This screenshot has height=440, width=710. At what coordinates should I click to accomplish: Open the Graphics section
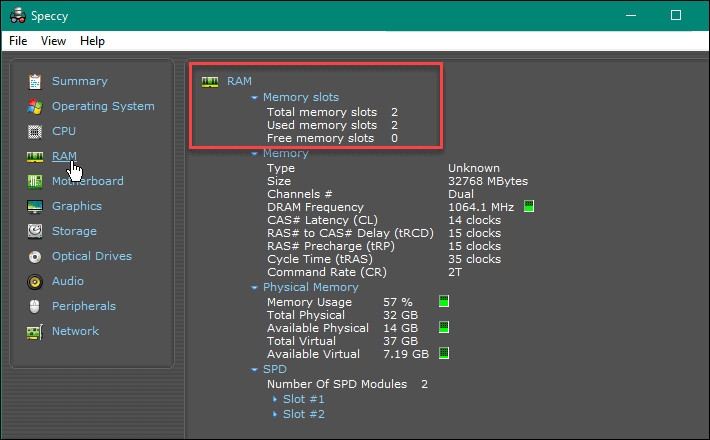tap(77, 206)
